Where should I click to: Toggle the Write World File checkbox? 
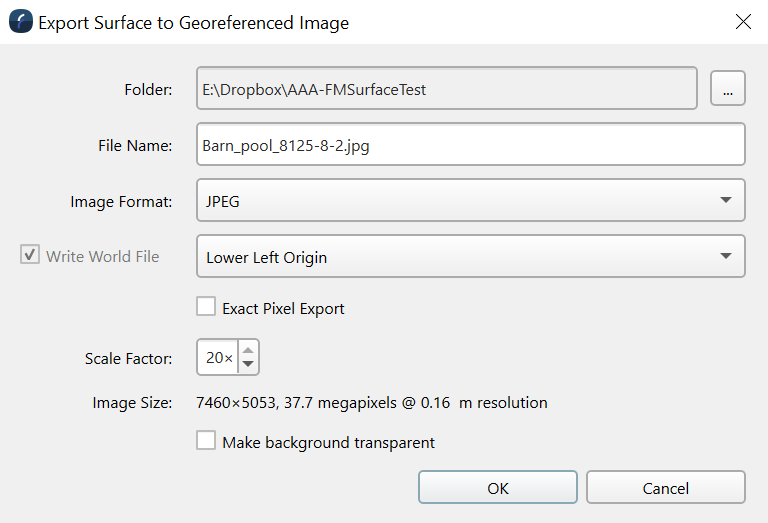click(30, 256)
